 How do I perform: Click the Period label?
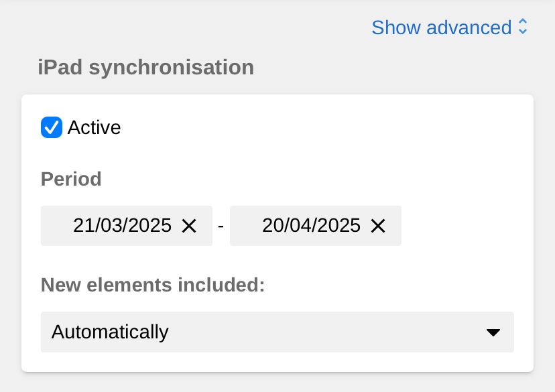(71, 179)
